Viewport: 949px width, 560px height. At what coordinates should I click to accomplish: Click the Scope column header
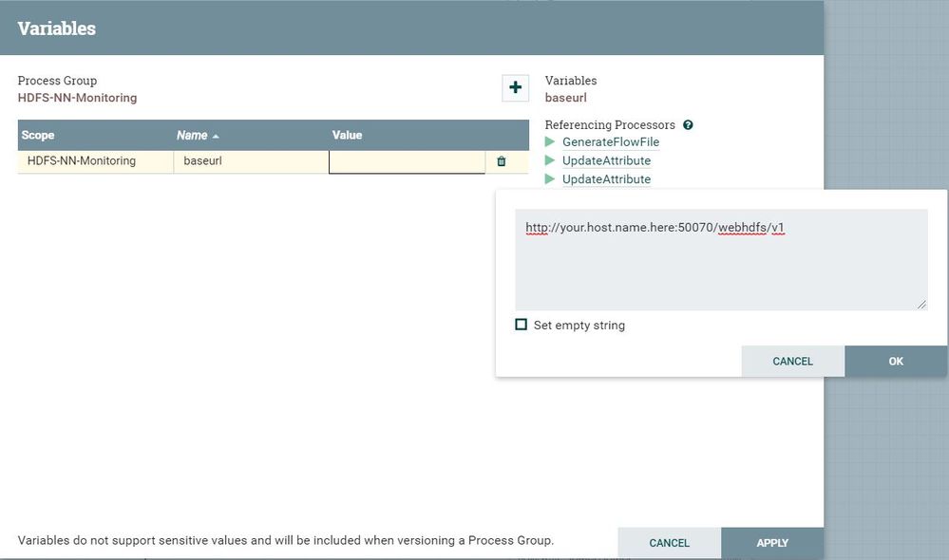click(38, 136)
